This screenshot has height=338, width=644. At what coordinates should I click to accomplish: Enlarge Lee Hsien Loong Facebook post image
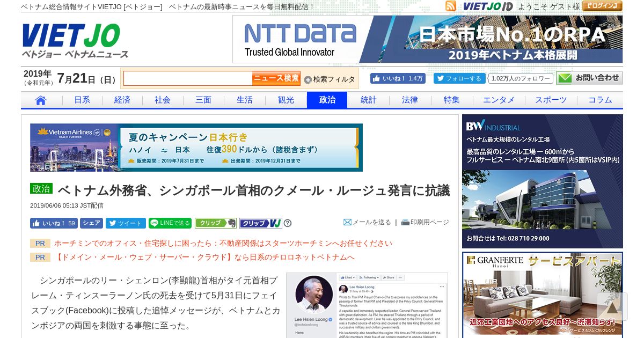tap(367, 305)
